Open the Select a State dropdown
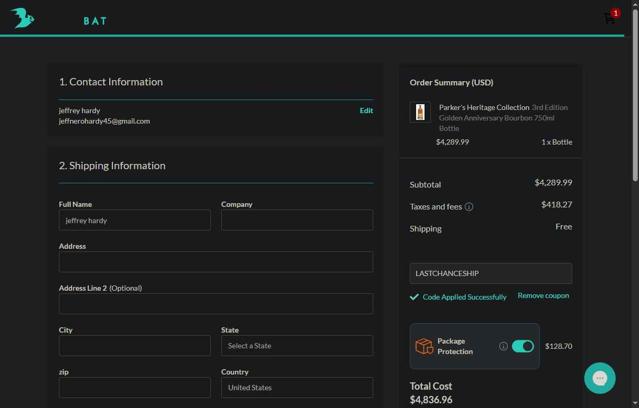Viewport: 639px width, 408px height. [297, 346]
